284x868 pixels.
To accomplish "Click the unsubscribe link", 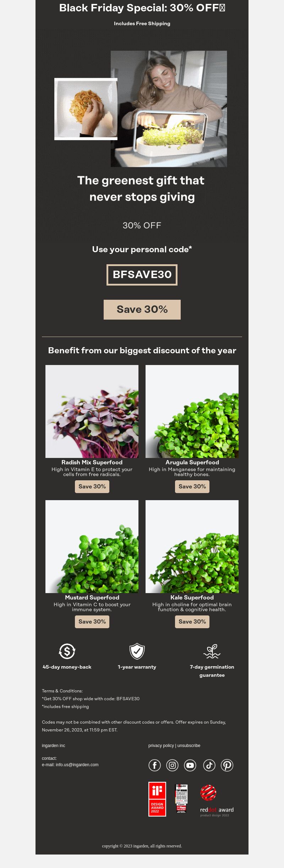I will (x=189, y=746).
